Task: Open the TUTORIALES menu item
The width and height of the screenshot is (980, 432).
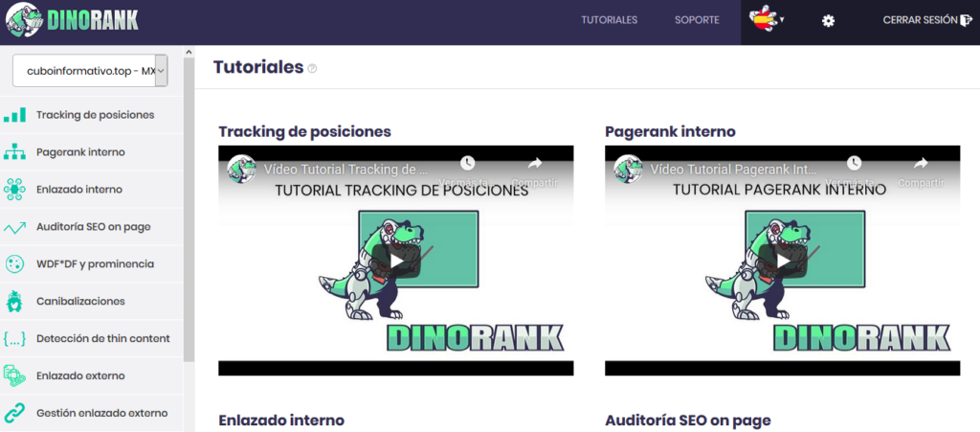Action: 610,20
